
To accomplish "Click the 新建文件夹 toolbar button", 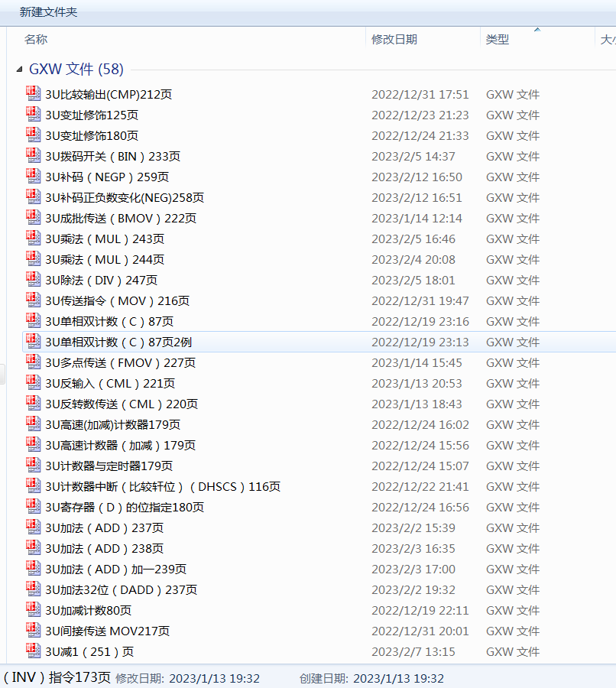I will pos(48,12).
